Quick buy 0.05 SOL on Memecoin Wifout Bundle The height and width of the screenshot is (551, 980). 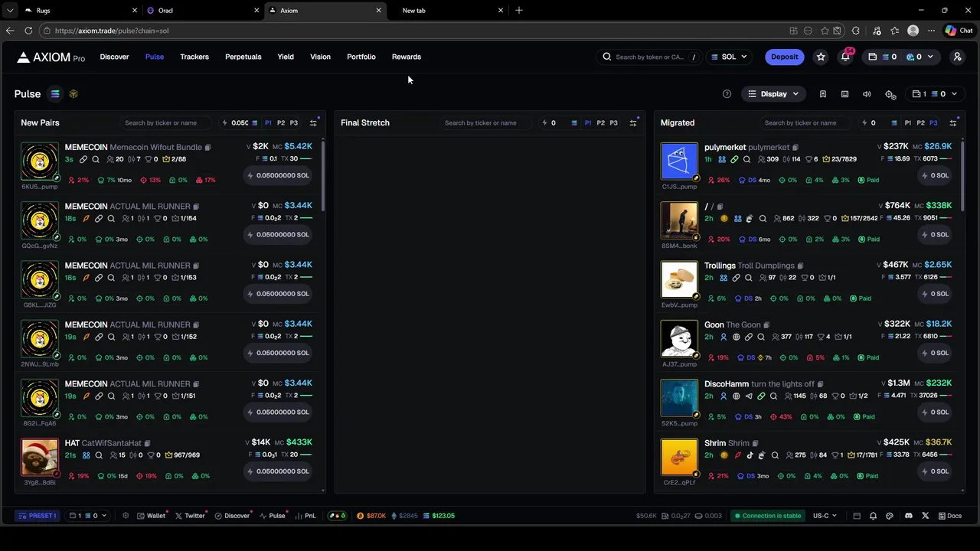point(278,175)
